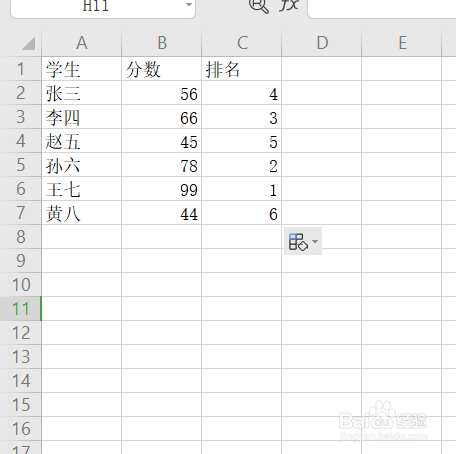Click the zoom magnifier icon beside fx
The width and height of the screenshot is (456, 454).
point(259,6)
